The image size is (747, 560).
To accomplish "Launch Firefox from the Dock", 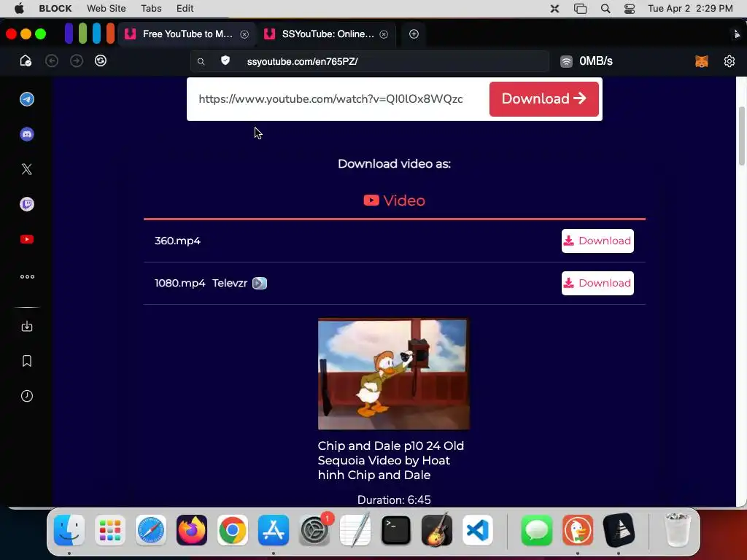I will coord(192,530).
